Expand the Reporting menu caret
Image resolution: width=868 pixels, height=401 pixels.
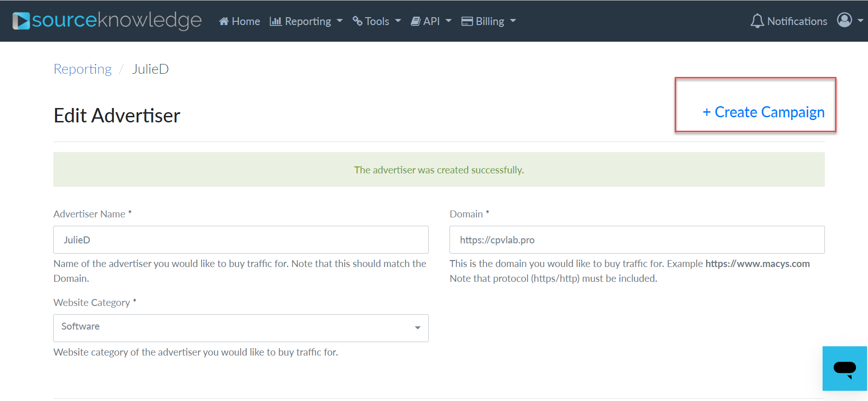click(x=340, y=21)
